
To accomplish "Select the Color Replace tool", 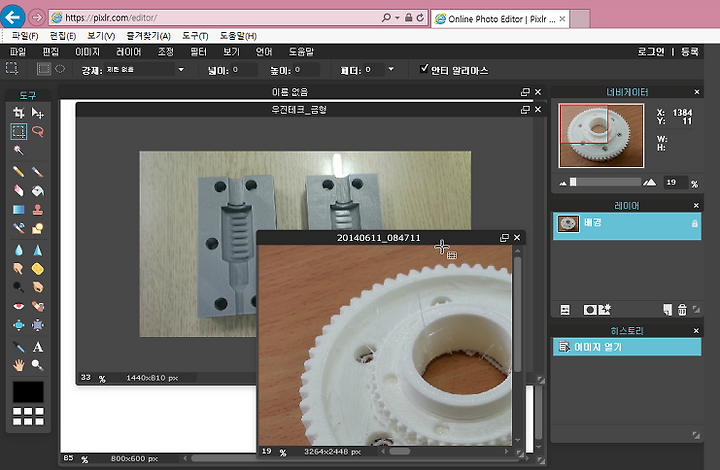I will point(18,228).
